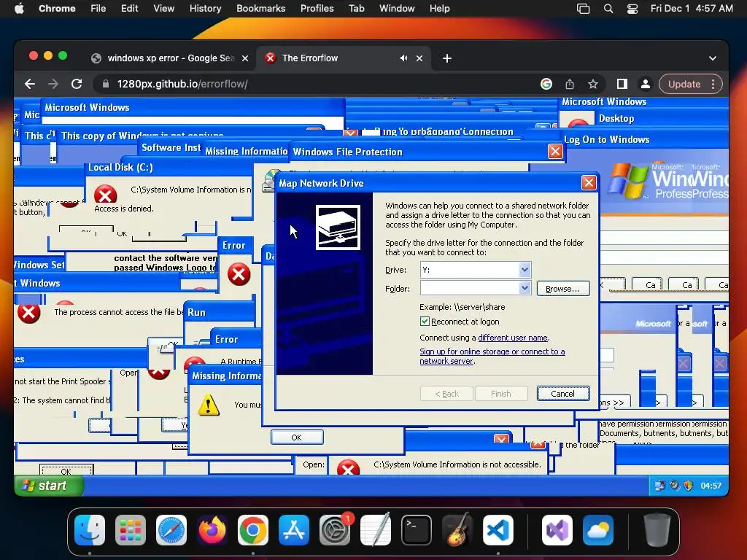Image resolution: width=747 pixels, height=560 pixels.
Task: Click the yellow warning icon in Missing Information
Action: pos(209,405)
